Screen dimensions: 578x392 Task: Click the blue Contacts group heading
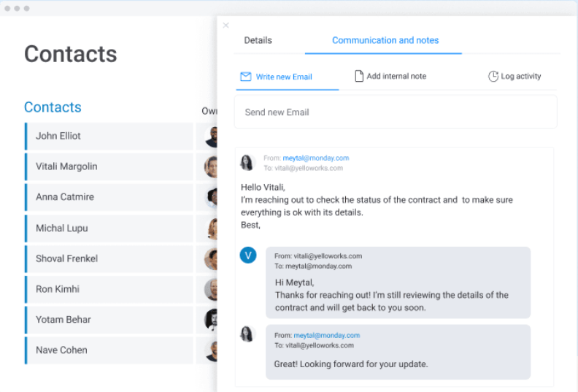[53, 107]
